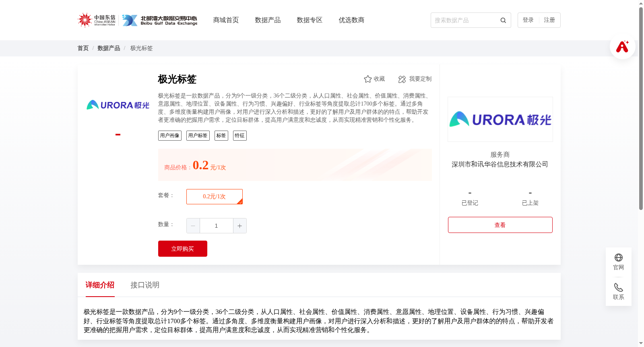Image resolution: width=644 pixels, height=347 pixels.
Task: Click the page vertical scrollbar thumb
Action: click(641, 109)
